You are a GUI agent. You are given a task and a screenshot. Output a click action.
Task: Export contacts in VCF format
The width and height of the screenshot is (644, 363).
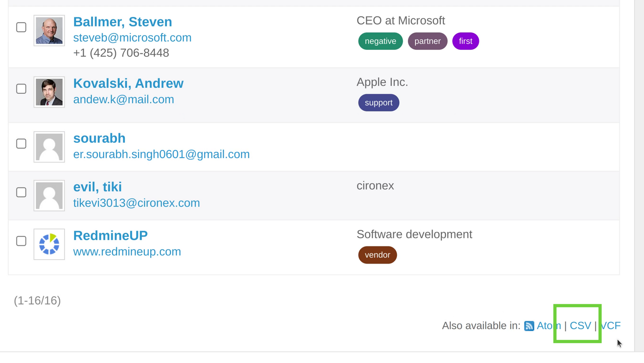610,326
